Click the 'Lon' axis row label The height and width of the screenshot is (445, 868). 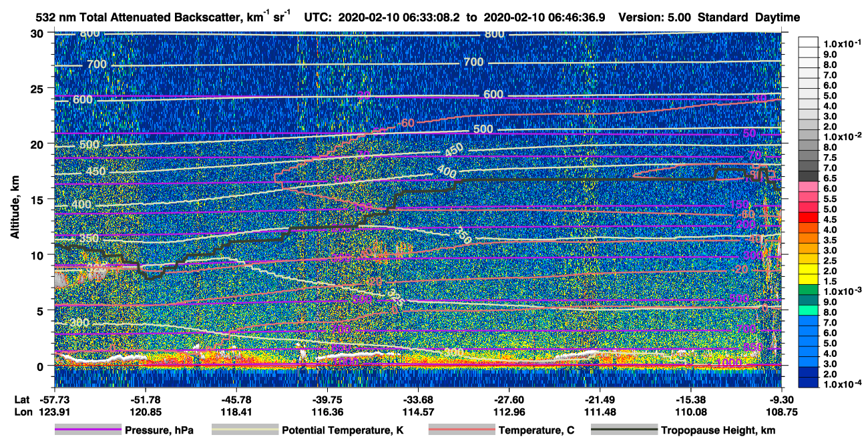click(x=23, y=412)
